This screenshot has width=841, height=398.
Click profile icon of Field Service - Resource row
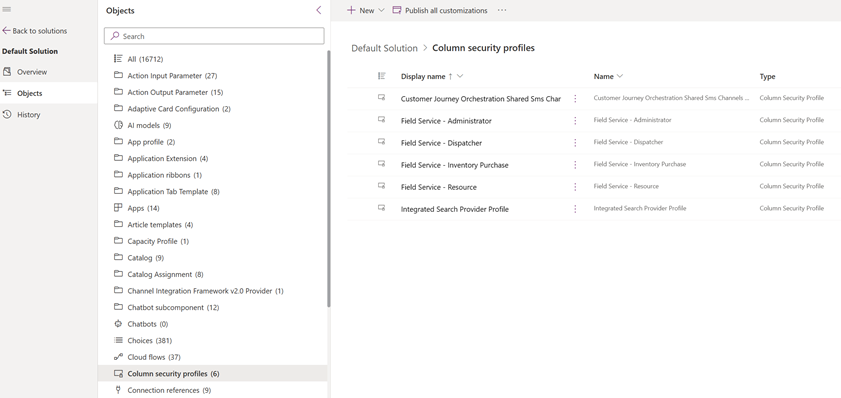381,186
